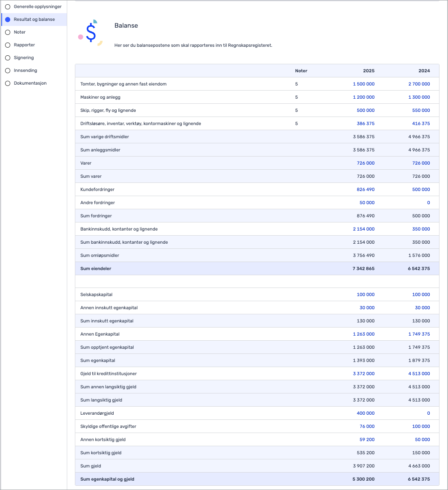Go to the Innsending sidebar item
This screenshot has height=490, width=448.
(25, 71)
